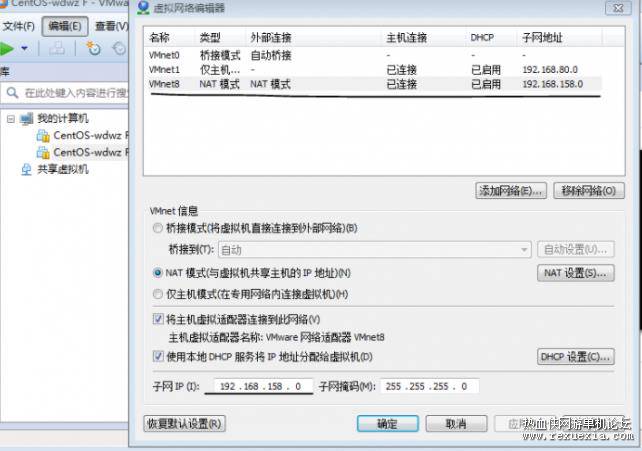Screen dimensions: 642x451
Task: Click the virtual network editor title icon
Action: pyautogui.click(x=143, y=7)
